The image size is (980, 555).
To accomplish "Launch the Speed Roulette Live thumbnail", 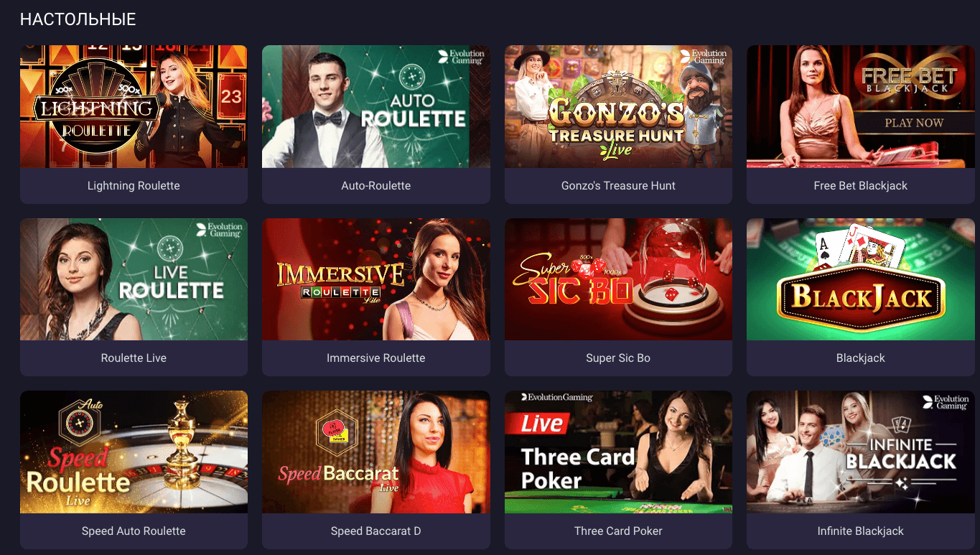I will [134, 452].
